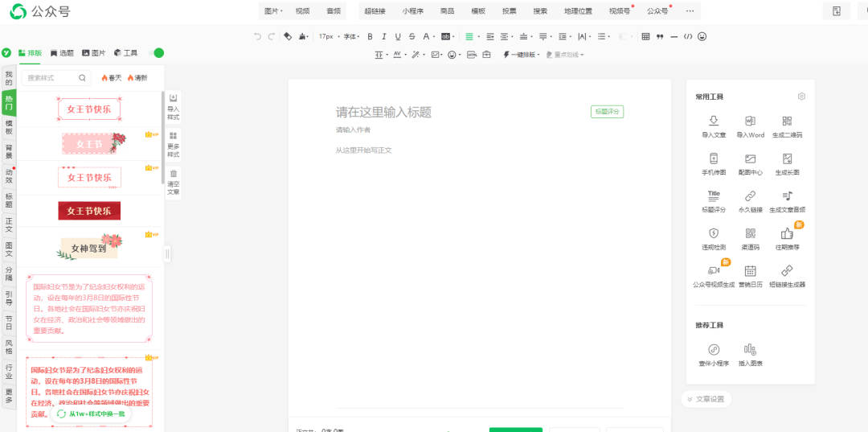
Task: Open the 字体 font dropdown
Action: click(x=351, y=36)
